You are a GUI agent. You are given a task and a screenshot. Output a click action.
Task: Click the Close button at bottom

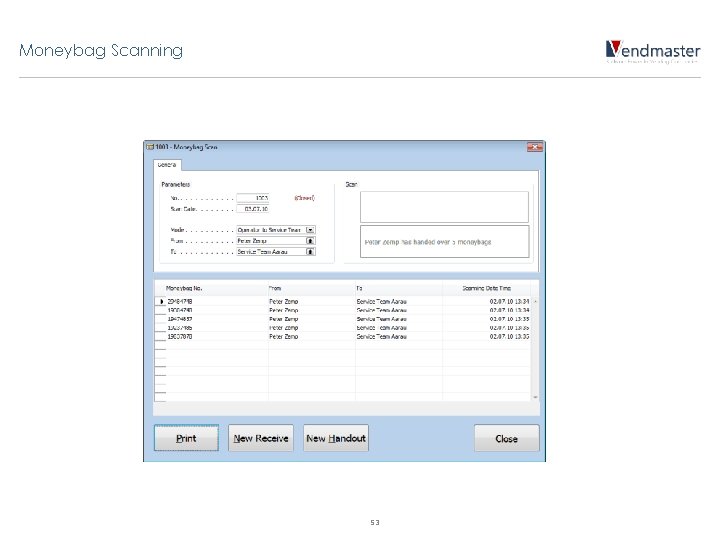click(x=506, y=438)
